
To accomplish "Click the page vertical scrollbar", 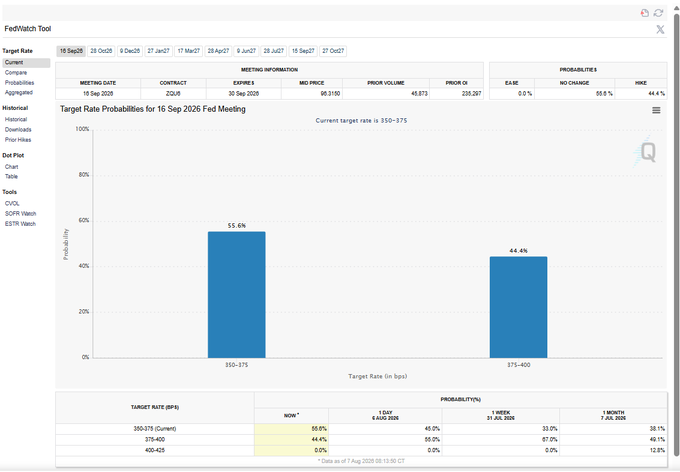I will (676, 234).
